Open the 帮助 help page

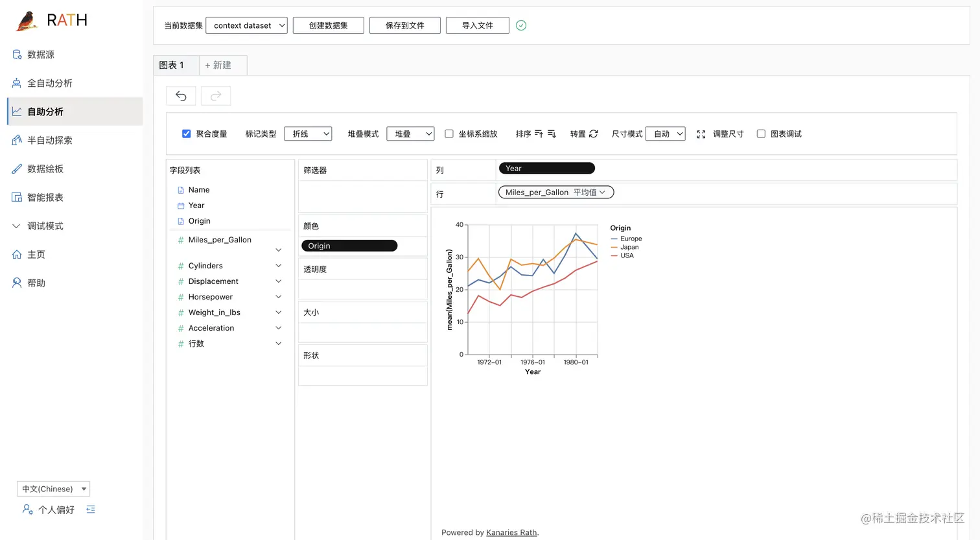click(x=36, y=283)
